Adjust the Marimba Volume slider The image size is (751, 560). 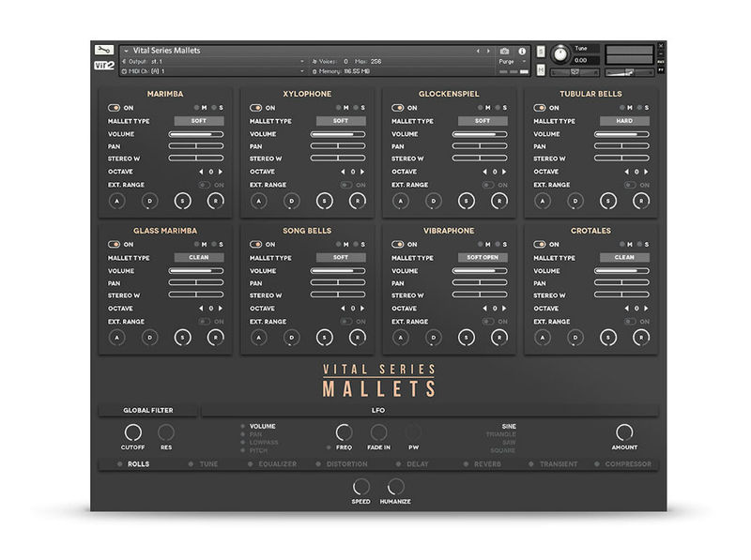(x=196, y=134)
